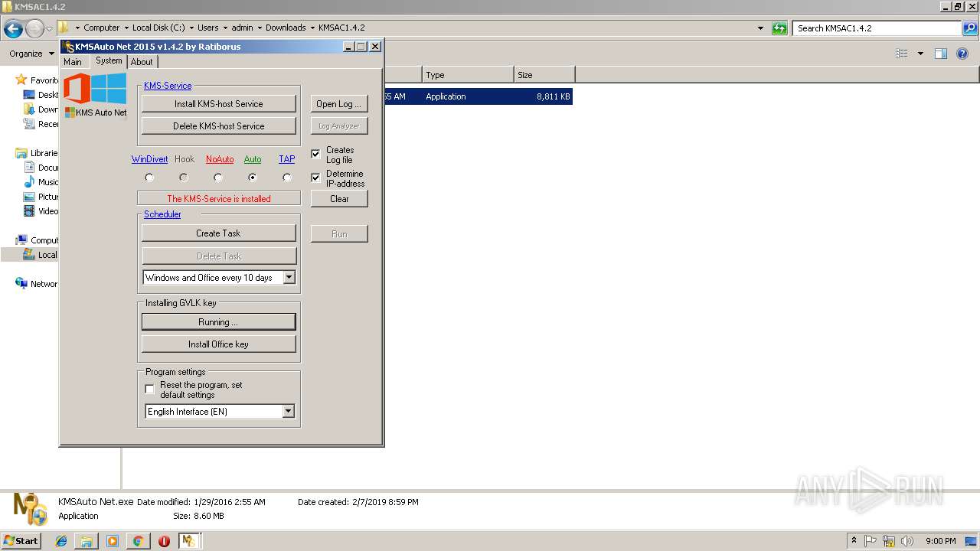Click the Change your view icon in Explorer
The image size is (980, 551).
(x=902, y=54)
